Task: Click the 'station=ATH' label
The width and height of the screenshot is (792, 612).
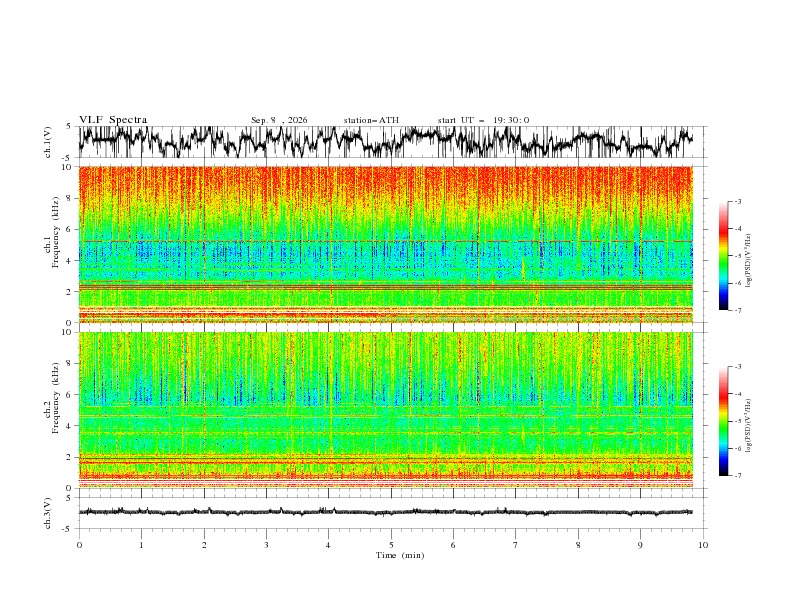Action: point(371,120)
